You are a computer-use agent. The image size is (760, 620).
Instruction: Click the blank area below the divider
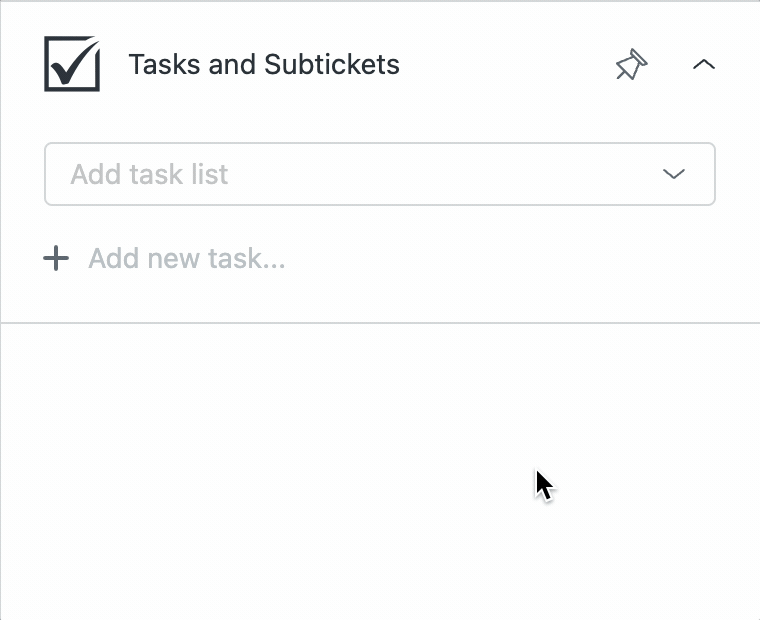pos(380,470)
